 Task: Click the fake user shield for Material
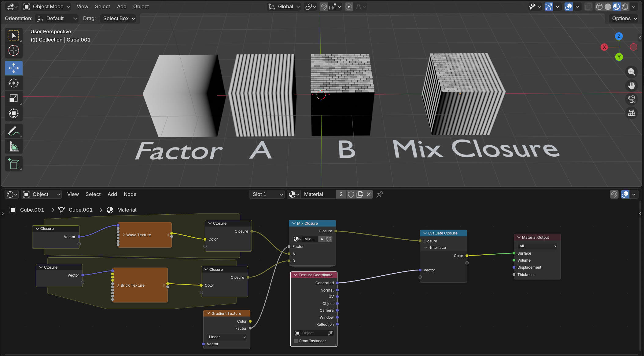[351, 194]
